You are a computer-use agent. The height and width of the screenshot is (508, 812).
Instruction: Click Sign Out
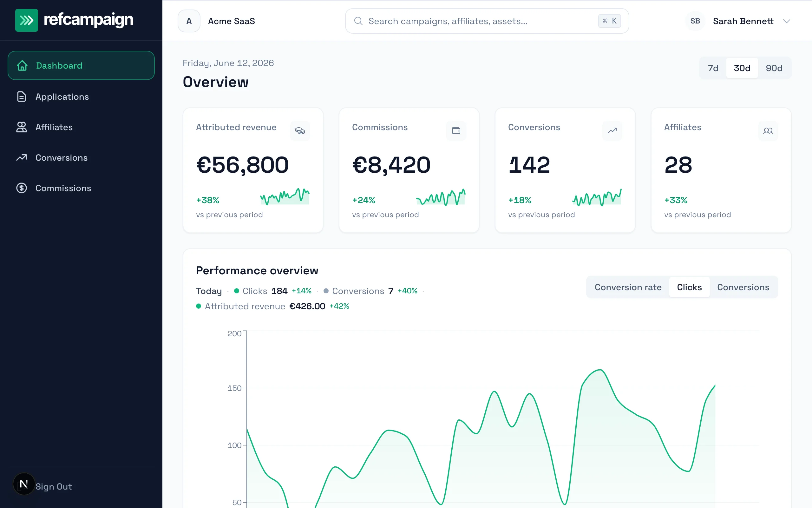coord(54,486)
